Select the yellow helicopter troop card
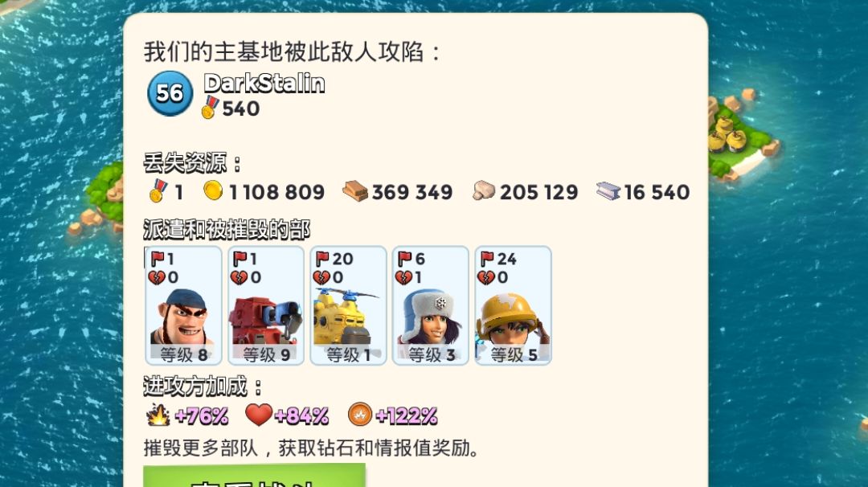 348,305
